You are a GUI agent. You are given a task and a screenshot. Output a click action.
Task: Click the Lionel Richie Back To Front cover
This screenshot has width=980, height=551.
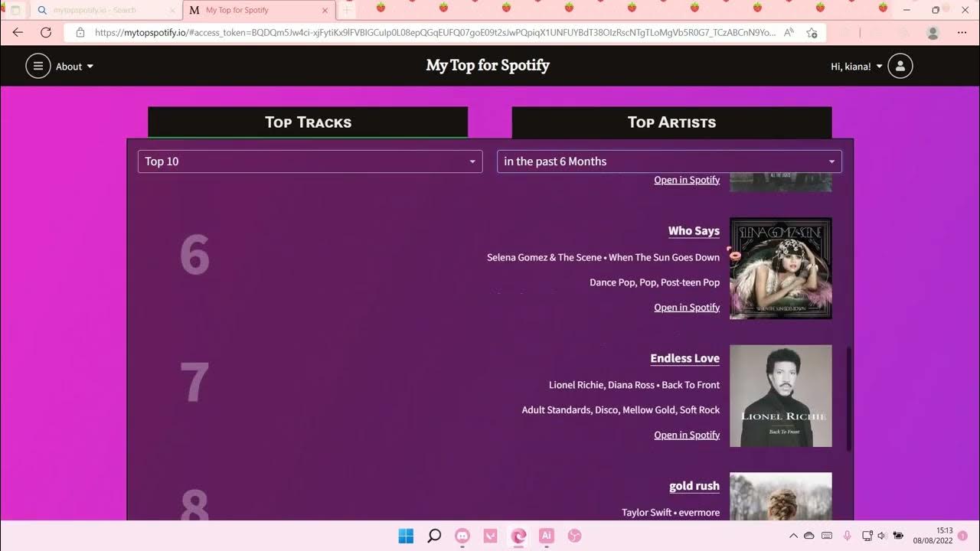coord(780,396)
